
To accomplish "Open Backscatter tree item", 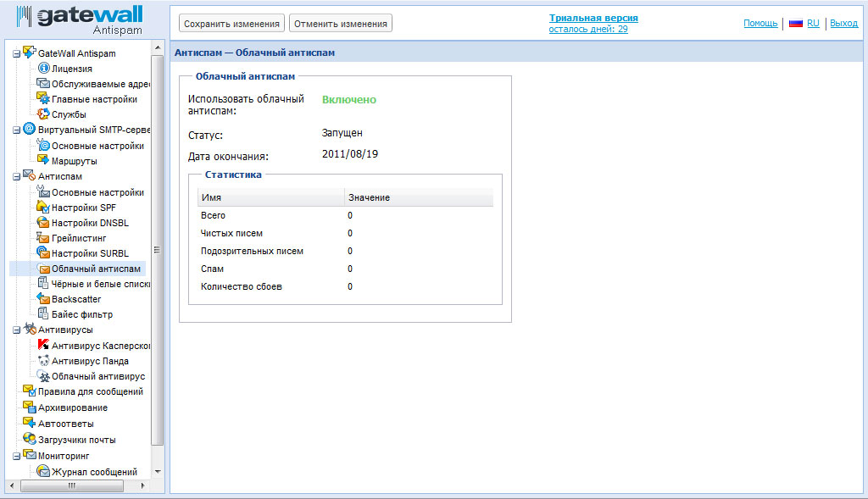I will (x=76, y=299).
